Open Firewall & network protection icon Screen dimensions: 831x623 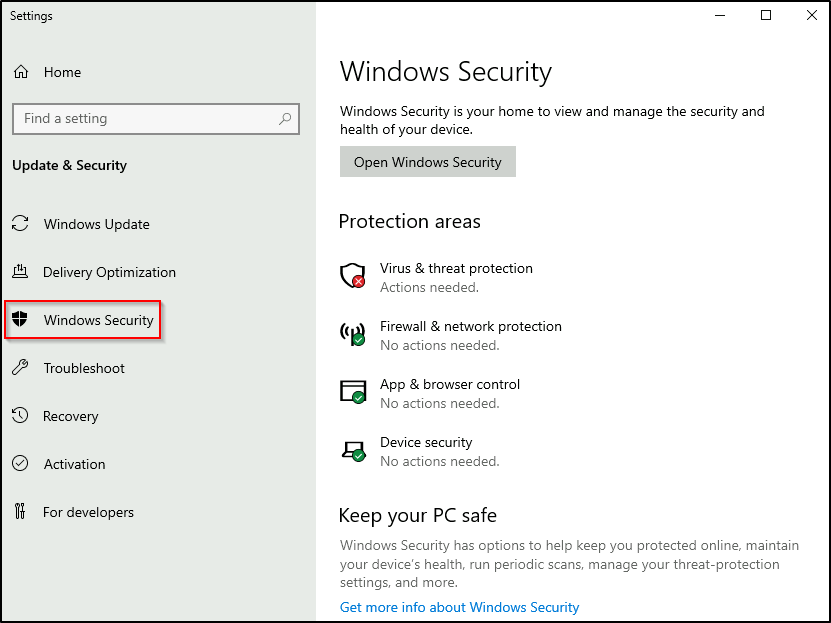(352, 334)
